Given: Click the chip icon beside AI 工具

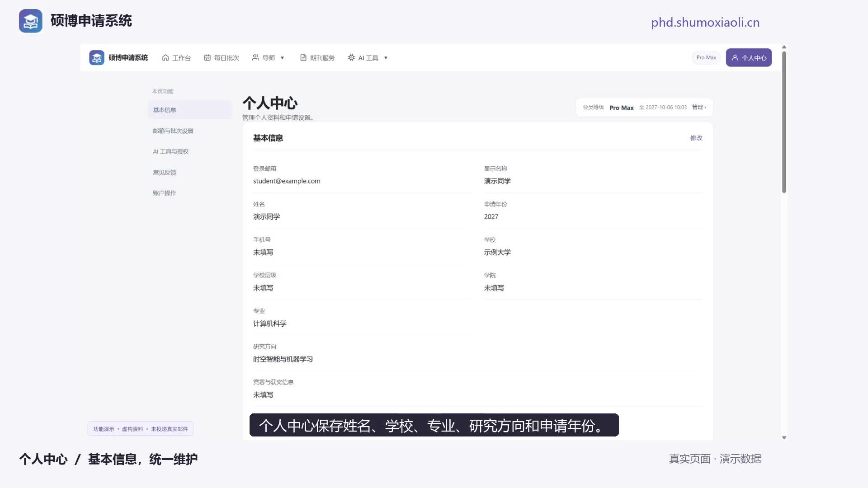Looking at the screenshot, I should click(351, 58).
